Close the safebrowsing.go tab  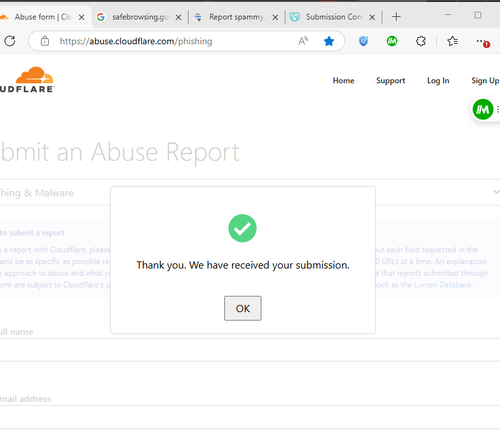[179, 17]
